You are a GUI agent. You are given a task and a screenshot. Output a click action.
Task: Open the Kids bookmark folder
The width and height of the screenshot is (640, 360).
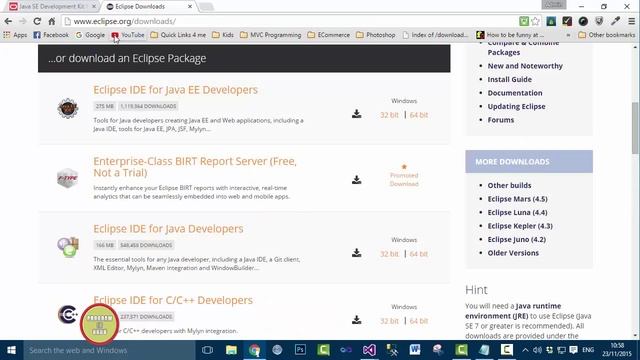click(x=223, y=35)
